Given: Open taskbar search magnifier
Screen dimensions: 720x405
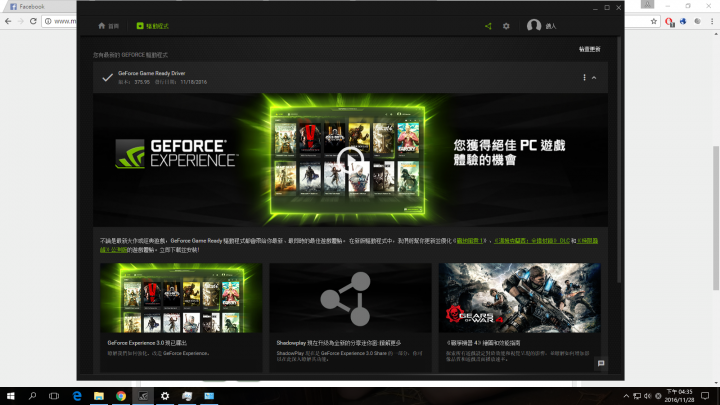Looking at the screenshot, I should click(32, 396).
